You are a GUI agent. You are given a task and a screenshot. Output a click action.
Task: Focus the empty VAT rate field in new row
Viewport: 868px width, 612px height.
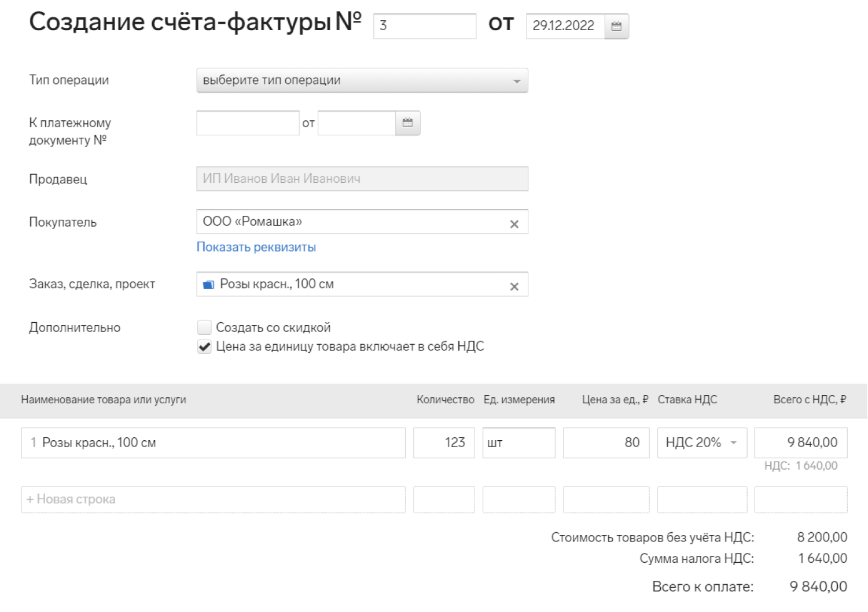(x=702, y=500)
